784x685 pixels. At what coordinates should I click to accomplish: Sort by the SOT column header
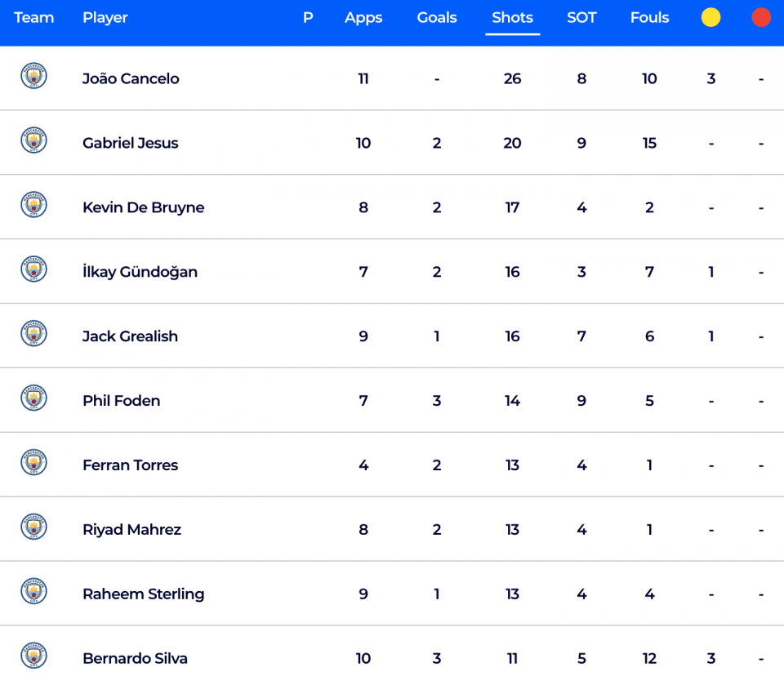point(581,17)
